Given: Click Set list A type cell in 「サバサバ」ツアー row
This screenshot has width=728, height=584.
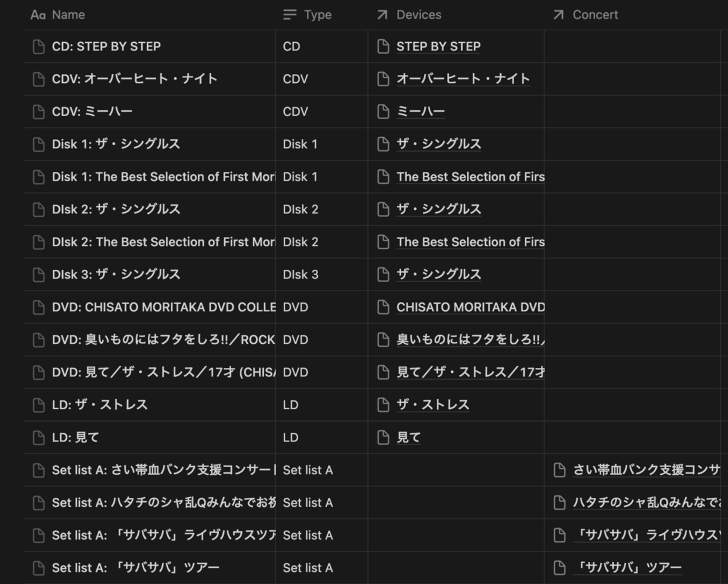Looking at the screenshot, I should pos(321,568).
